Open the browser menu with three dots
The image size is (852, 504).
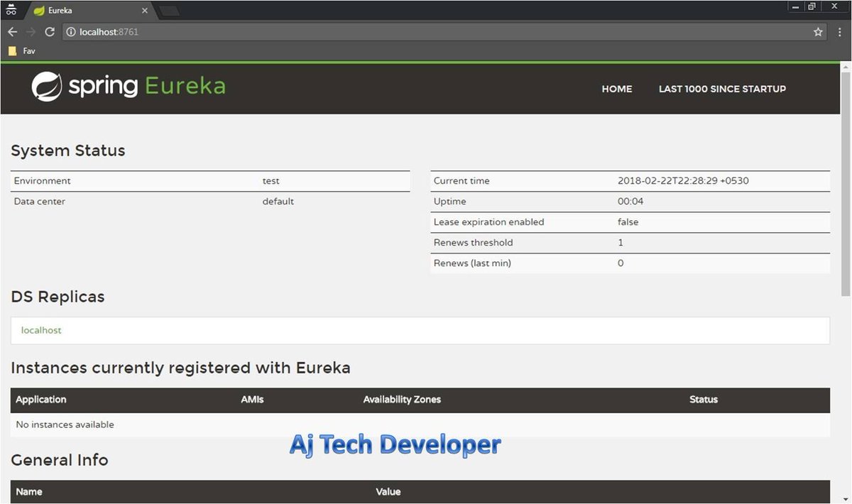coord(841,31)
